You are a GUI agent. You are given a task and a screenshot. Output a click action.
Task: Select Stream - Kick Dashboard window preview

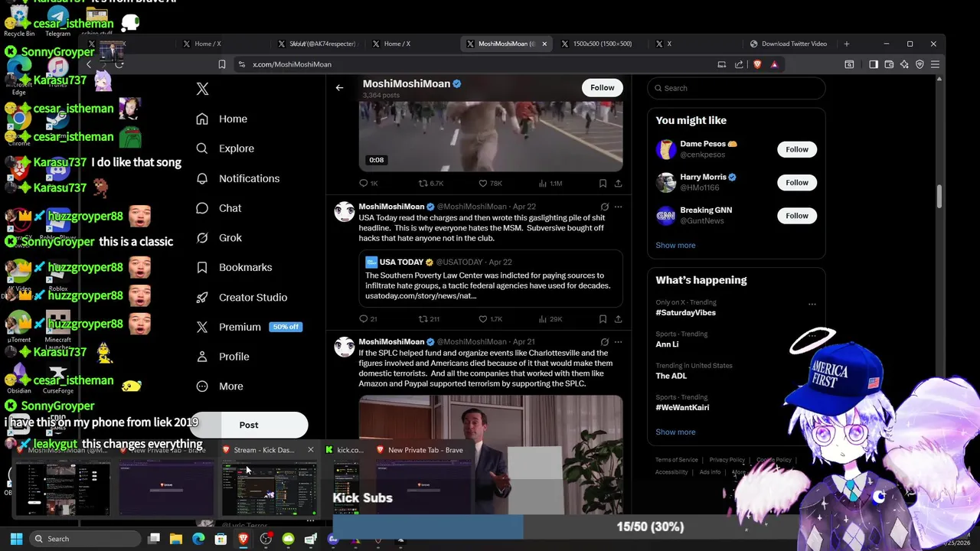(x=269, y=480)
